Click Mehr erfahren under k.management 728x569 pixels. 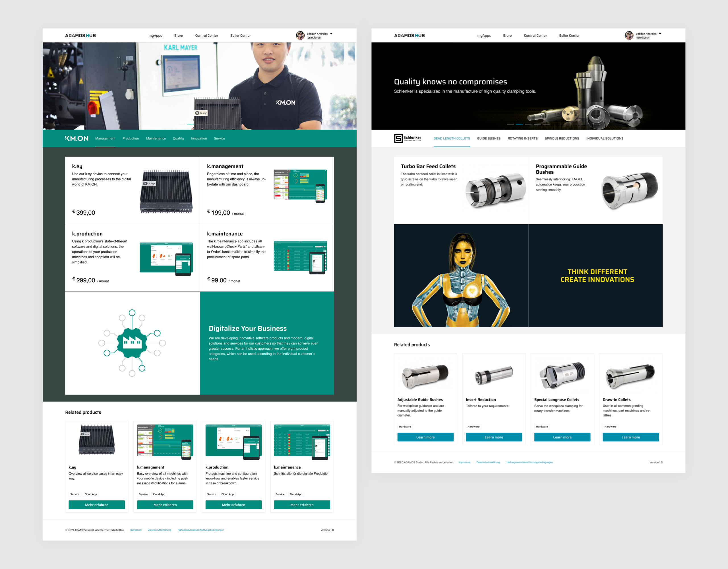point(165,505)
